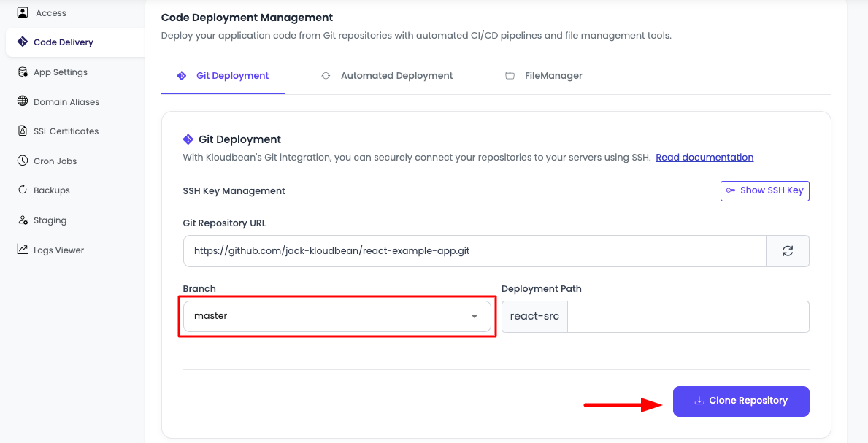This screenshot has width=868, height=443.
Task: Open the Read documentation link
Action: point(704,157)
